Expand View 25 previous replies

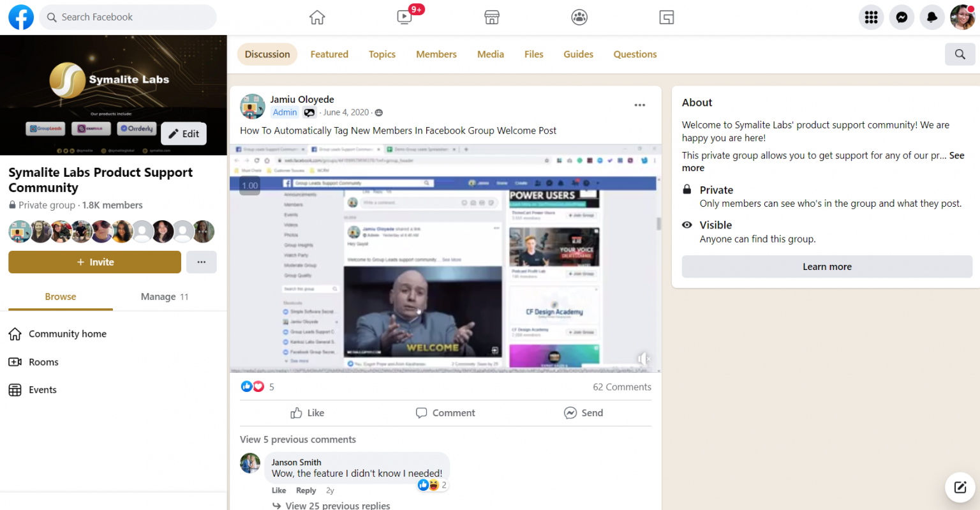pos(338,505)
